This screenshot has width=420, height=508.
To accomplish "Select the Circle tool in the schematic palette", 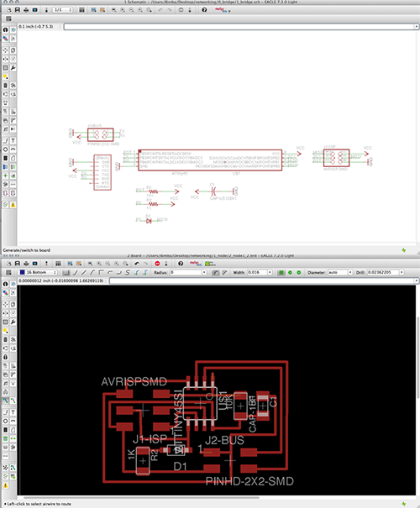I will point(6,149).
